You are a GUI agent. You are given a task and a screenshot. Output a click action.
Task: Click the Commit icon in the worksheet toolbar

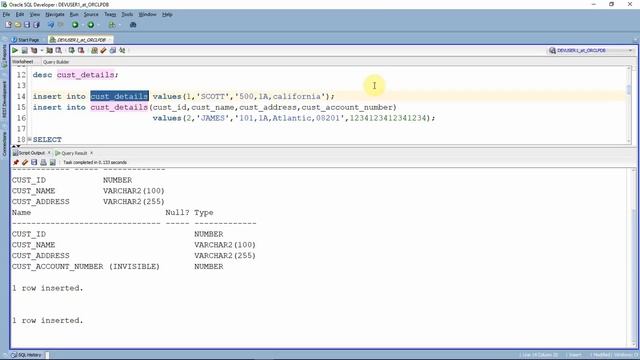[x=71, y=51]
